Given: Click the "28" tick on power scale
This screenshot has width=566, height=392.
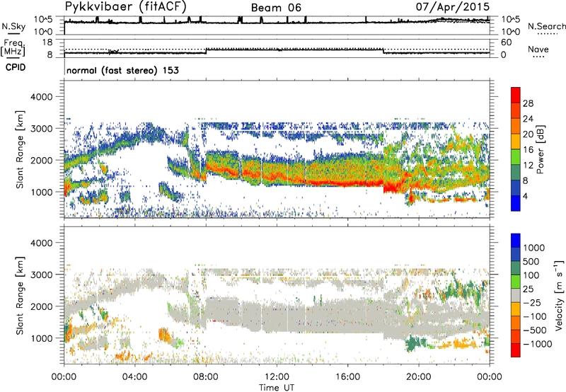Looking at the screenshot, I should (x=528, y=103).
